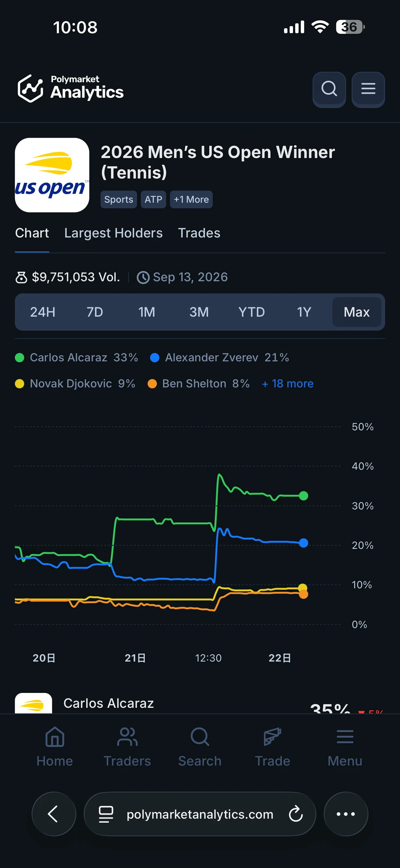The width and height of the screenshot is (400, 868).
Task: Switch to the Largest Holders tab
Action: pyautogui.click(x=113, y=233)
